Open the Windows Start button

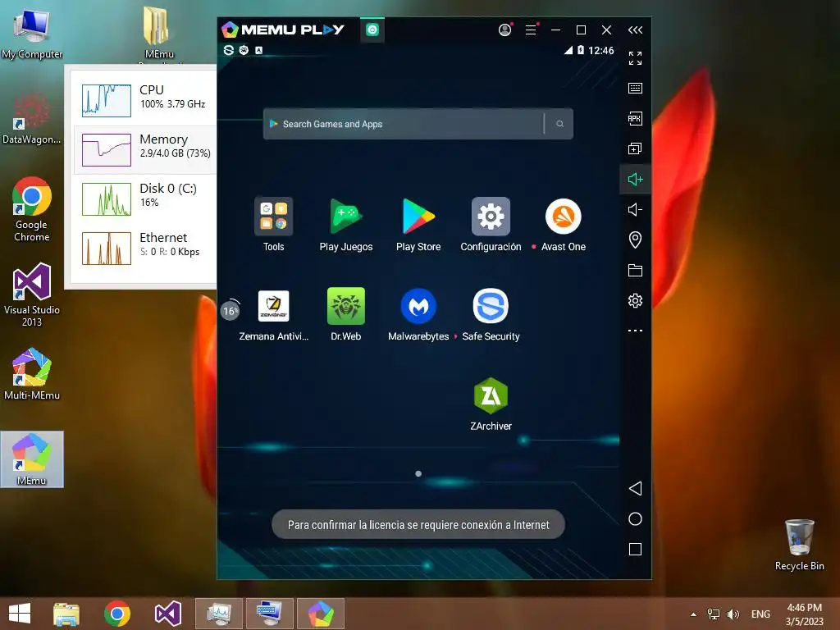coord(20,614)
